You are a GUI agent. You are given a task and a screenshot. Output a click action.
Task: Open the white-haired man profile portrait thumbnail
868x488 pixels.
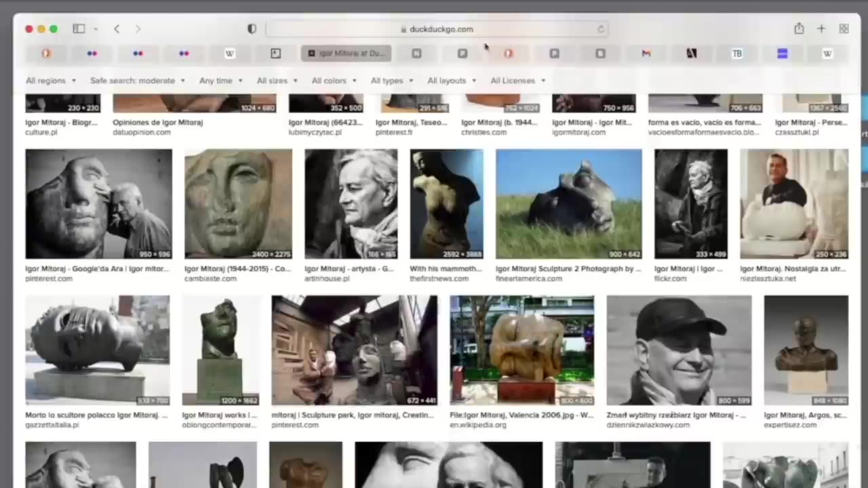[351, 204]
